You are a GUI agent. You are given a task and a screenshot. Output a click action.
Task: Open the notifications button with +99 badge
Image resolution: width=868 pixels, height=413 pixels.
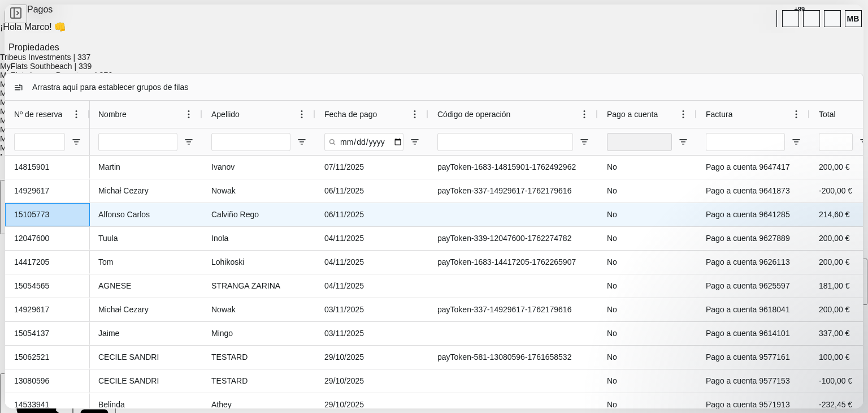point(790,19)
